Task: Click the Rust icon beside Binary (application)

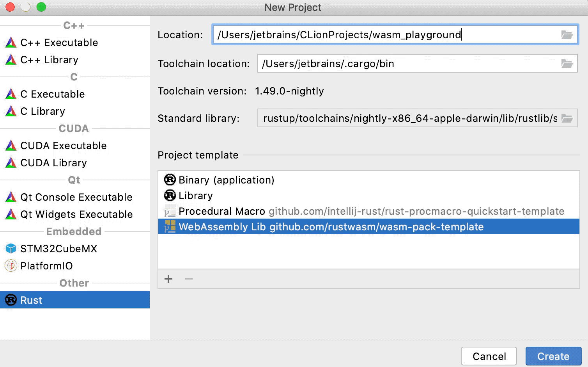Action: point(170,180)
